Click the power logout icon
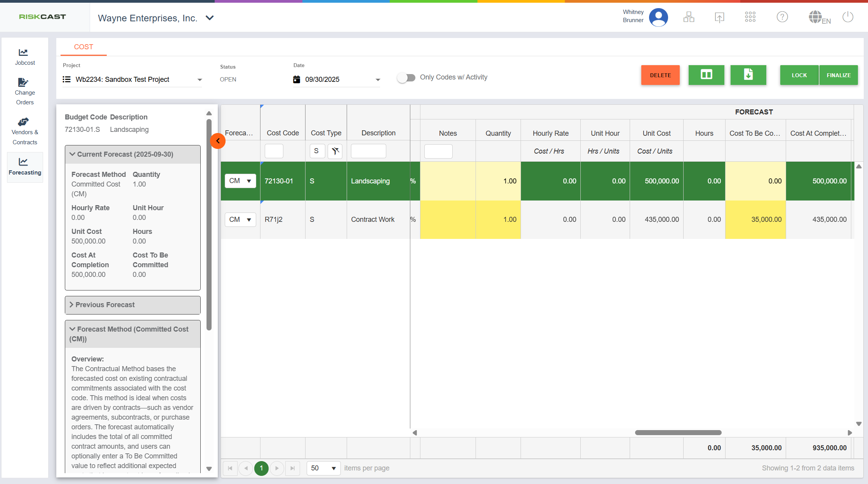The image size is (868, 484). [x=848, y=17]
